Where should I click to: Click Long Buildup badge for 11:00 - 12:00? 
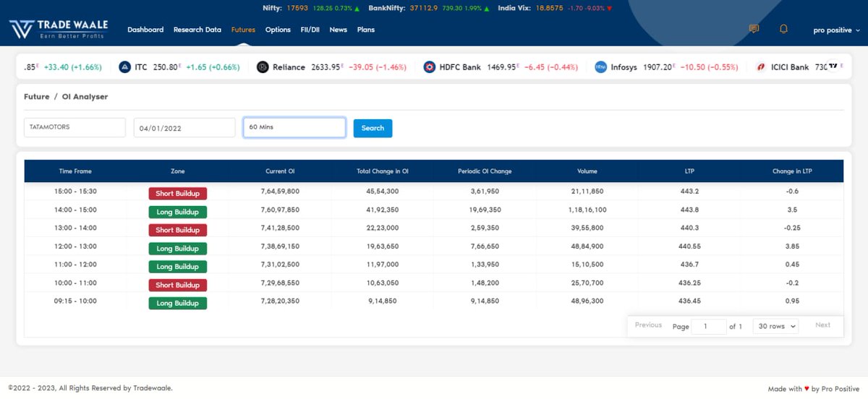coord(178,267)
